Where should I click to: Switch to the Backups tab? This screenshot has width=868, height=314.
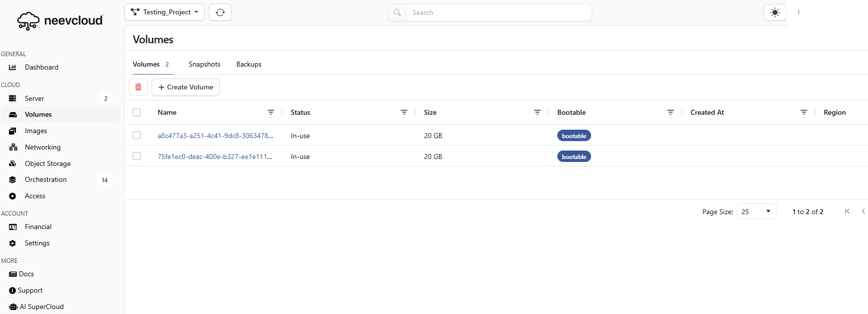pos(249,64)
